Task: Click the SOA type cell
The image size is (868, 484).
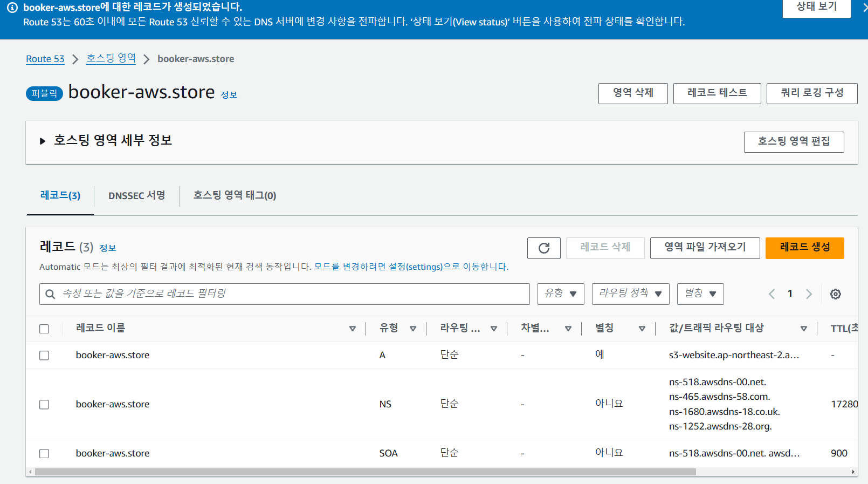Action: pos(388,453)
